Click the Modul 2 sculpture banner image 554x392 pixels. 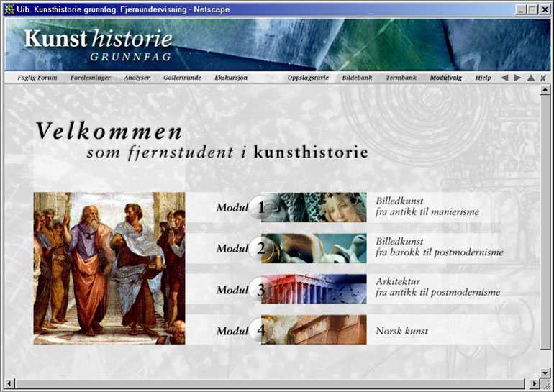pyautogui.click(x=318, y=249)
